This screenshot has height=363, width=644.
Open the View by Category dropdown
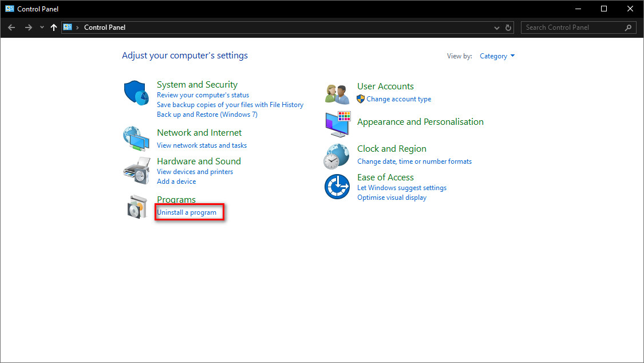pyautogui.click(x=497, y=56)
